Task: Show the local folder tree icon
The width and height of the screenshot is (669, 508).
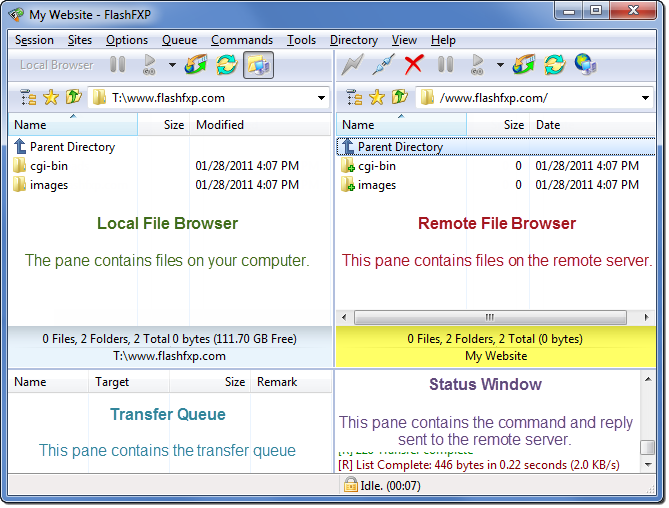Action: coord(28,98)
